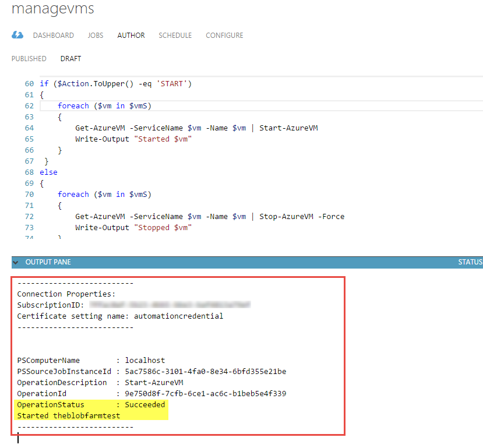The height and width of the screenshot is (448, 483).
Task: Click -ServiceName parameter on line 64
Action: 156,128
